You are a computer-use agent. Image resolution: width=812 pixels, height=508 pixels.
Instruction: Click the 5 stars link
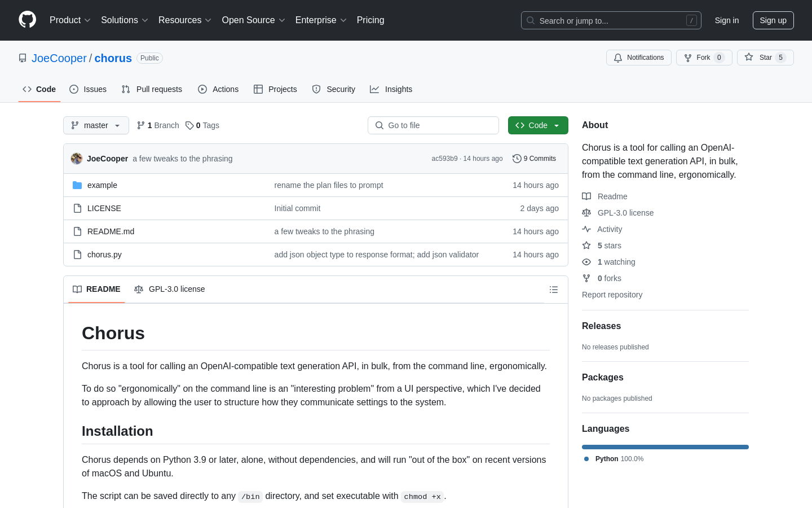tap(609, 246)
